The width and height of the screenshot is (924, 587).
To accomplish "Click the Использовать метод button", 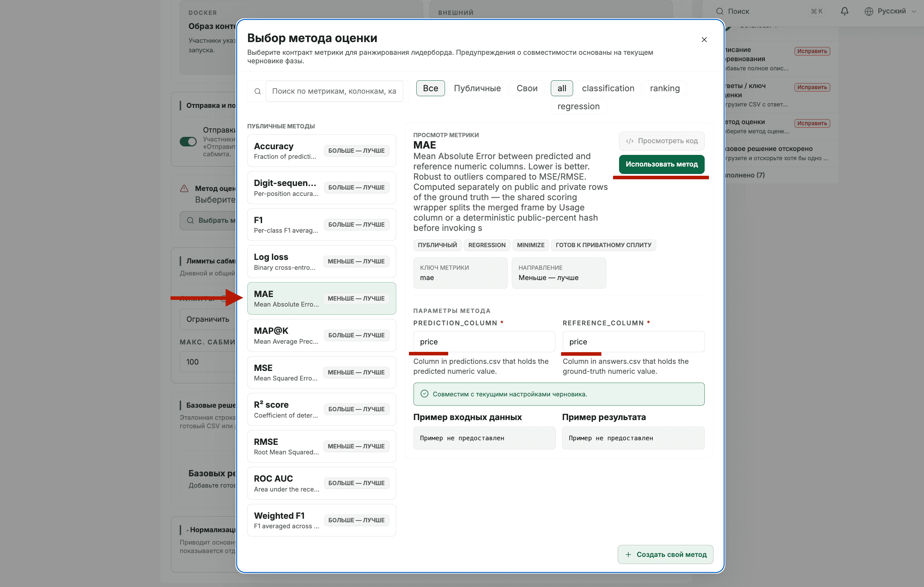I will (x=662, y=164).
